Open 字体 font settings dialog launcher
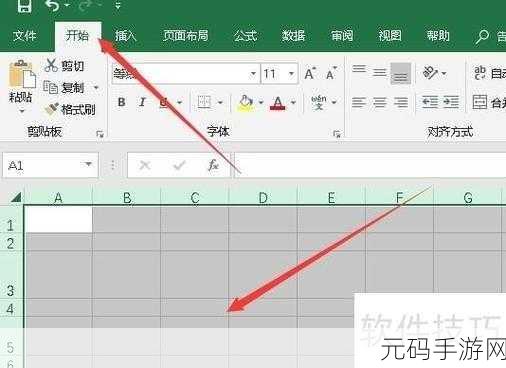 [x=337, y=134]
